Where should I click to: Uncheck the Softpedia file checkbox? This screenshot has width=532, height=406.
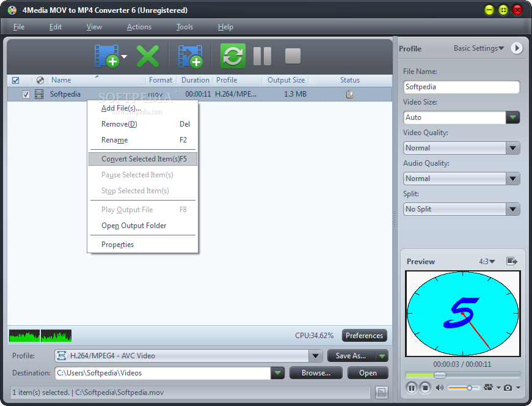point(26,94)
